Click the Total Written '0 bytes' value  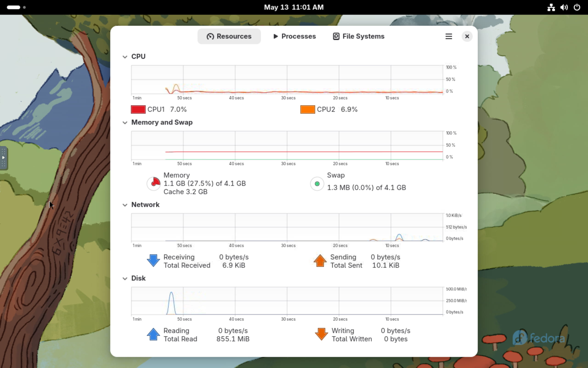pos(396,339)
